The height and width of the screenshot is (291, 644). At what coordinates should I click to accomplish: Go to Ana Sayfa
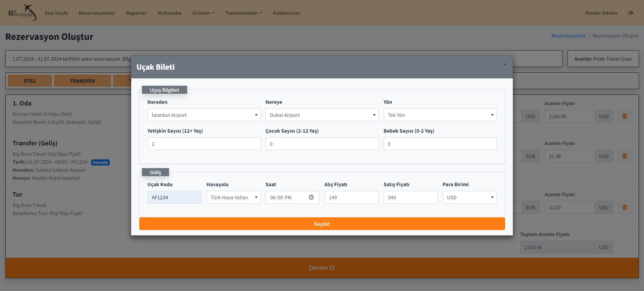pos(56,13)
